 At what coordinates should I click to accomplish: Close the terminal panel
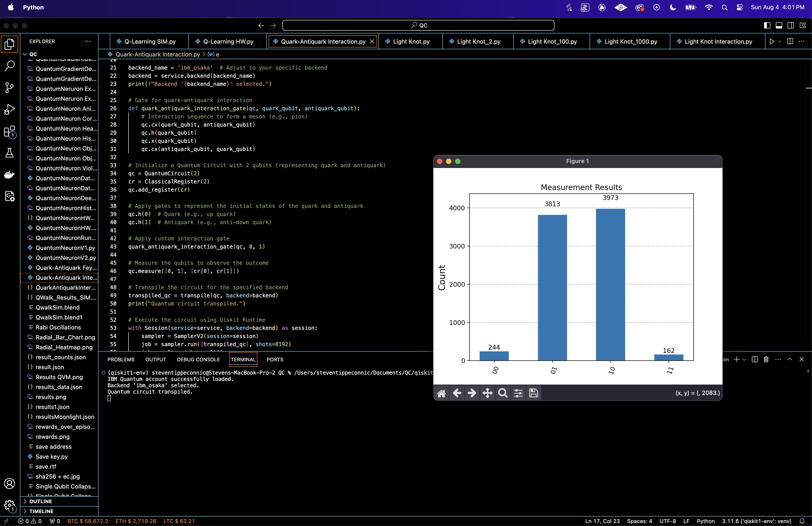tap(801, 359)
